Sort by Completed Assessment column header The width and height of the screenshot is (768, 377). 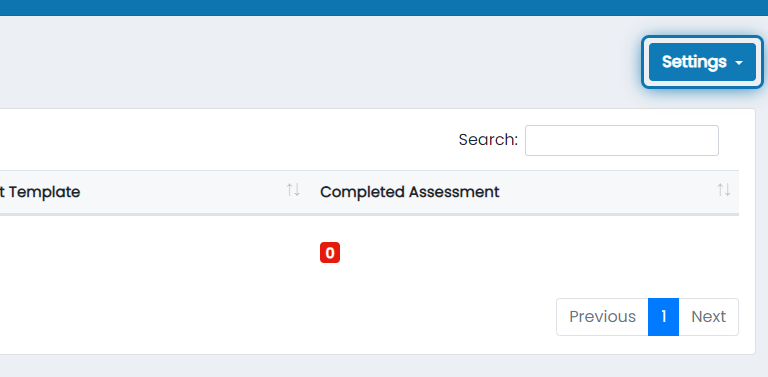[x=525, y=192]
